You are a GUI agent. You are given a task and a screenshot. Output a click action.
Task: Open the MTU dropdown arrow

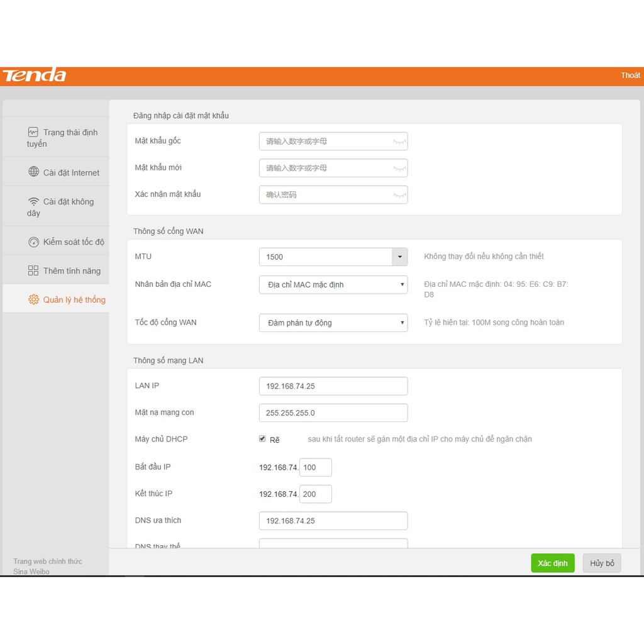coord(399,257)
